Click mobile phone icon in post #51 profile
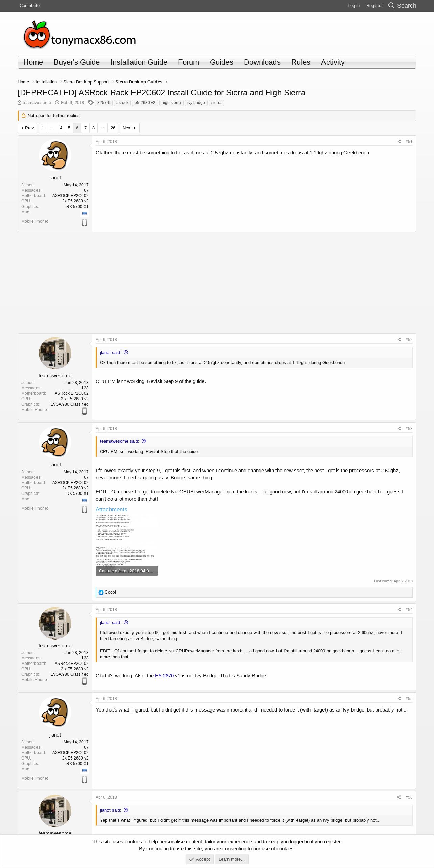Image resolution: width=434 pixels, height=868 pixels. pyautogui.click(x=85, y=223)
